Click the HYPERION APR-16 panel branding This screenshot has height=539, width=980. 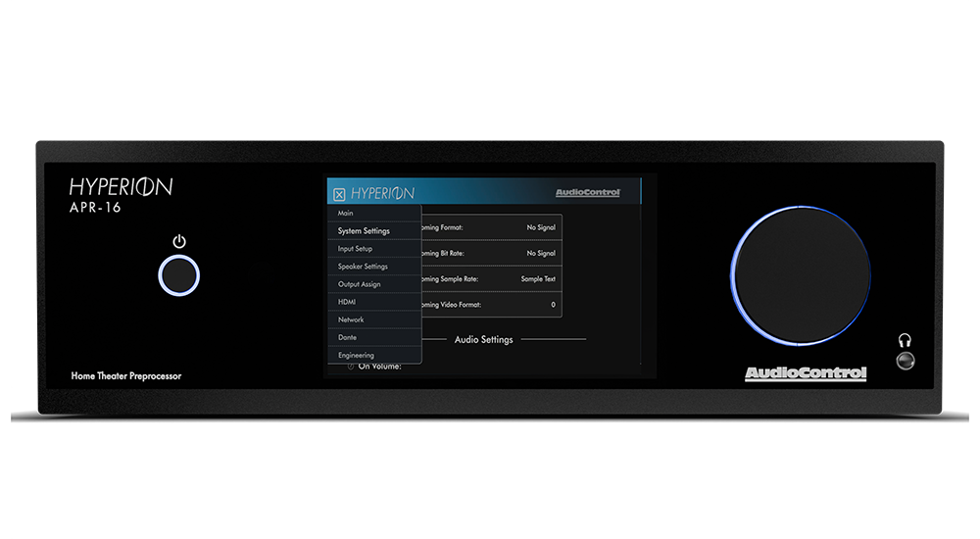point(121,195)
